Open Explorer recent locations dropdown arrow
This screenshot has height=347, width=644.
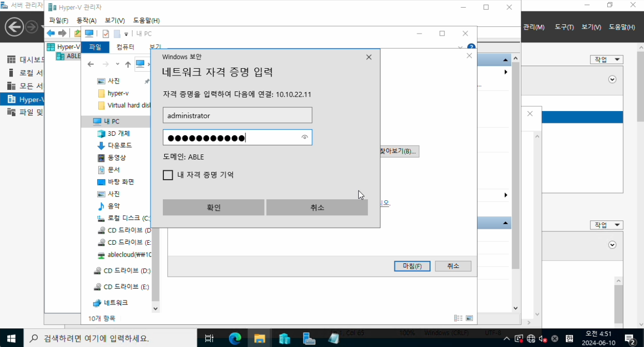click(x=118, y=64)
